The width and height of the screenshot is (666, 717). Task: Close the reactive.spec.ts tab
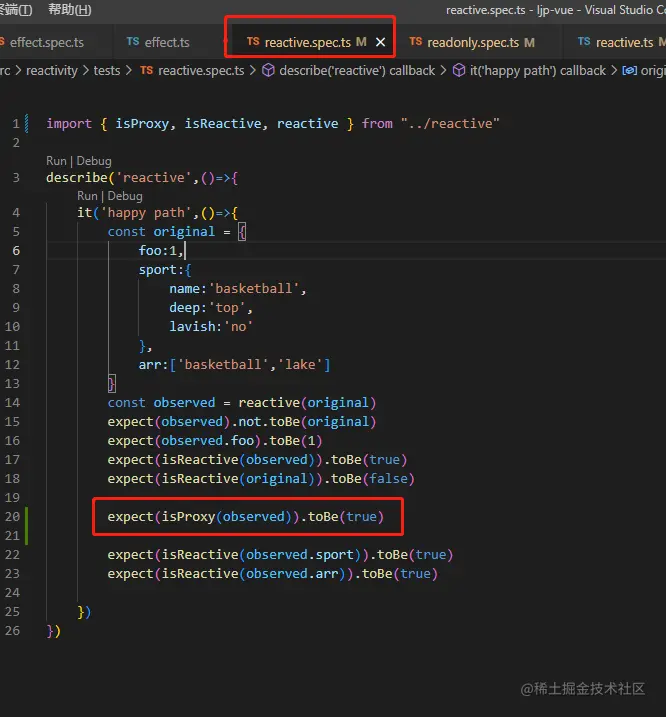pos(380,43)
